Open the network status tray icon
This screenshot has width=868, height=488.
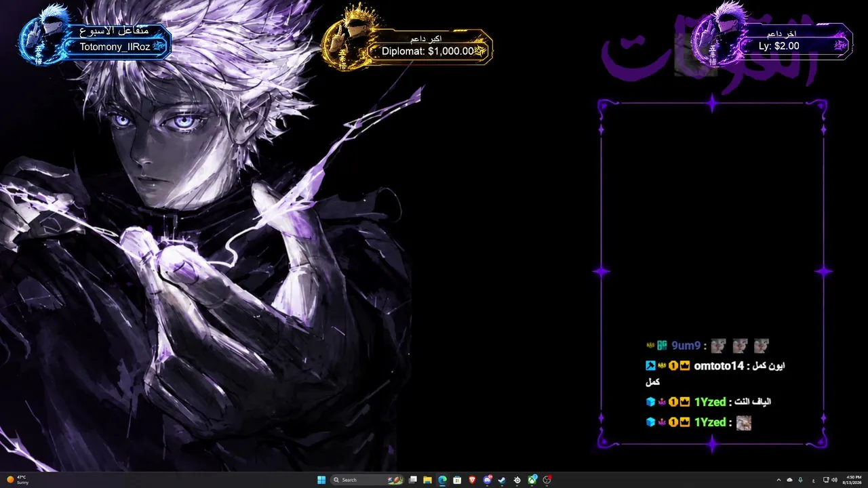click(x=826, y=480)
